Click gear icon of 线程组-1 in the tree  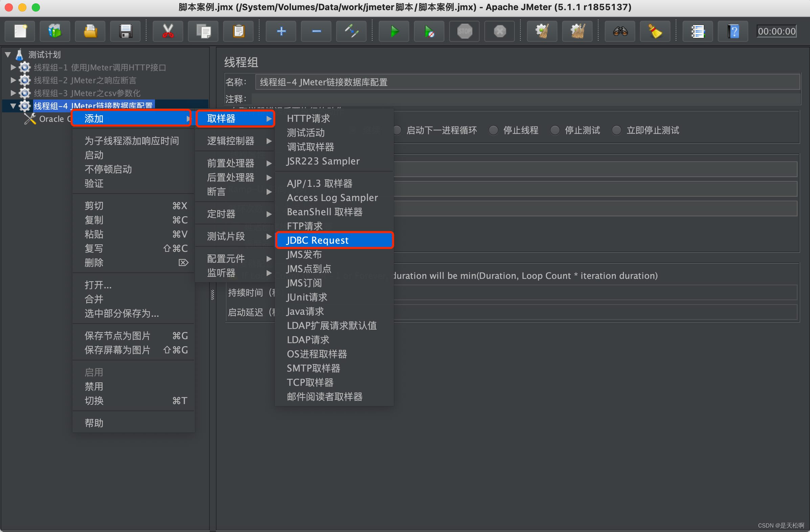click(25, 67)
